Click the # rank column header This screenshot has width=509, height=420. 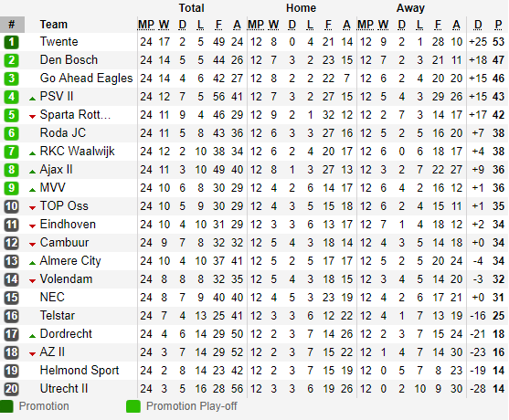[x=12, y=25]
